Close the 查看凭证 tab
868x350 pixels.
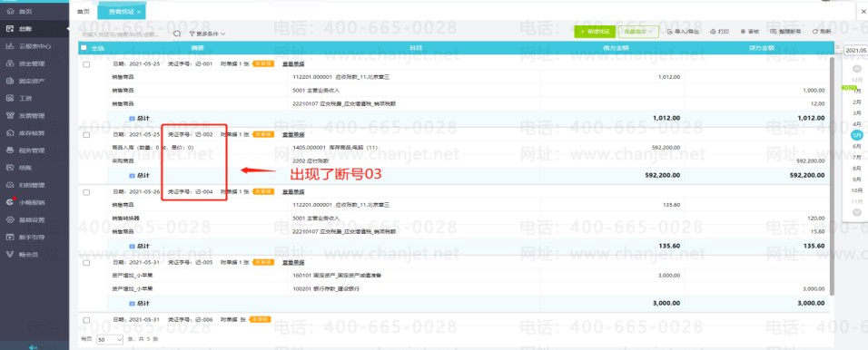[139, 12]
